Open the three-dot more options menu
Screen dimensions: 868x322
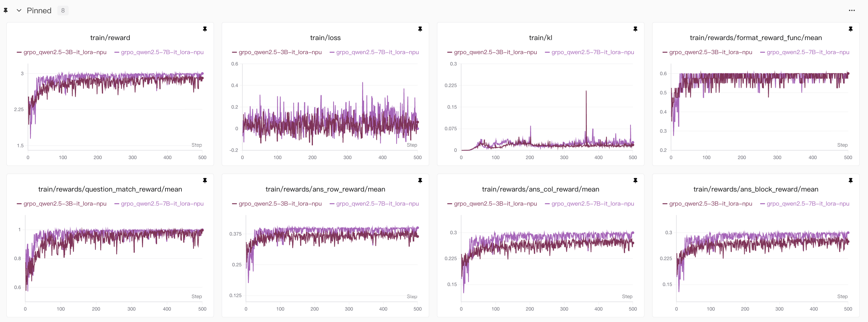point(852,11)
